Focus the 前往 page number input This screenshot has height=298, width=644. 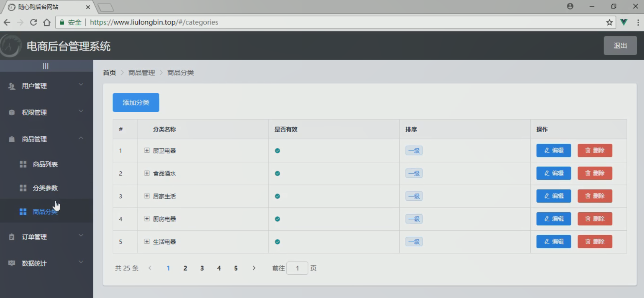click(x=297, y=268)
